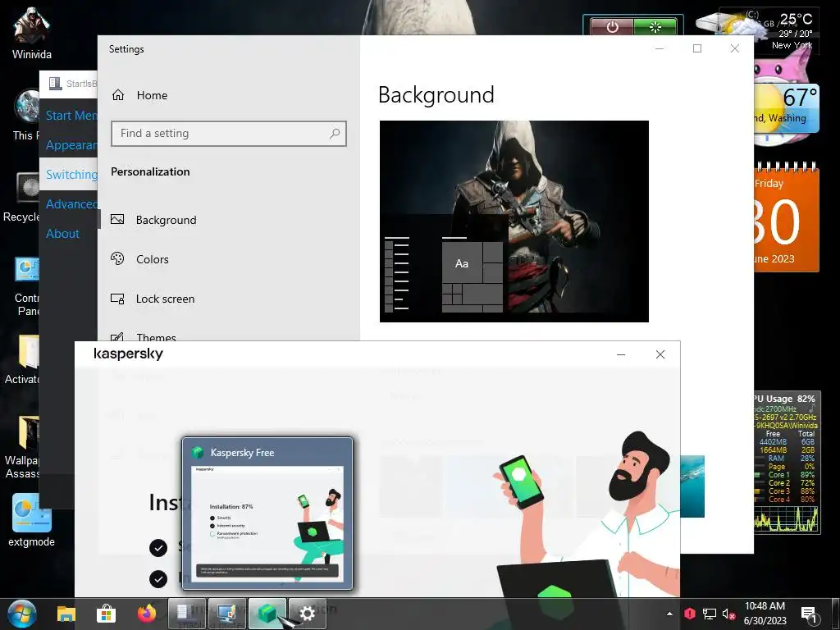The image size is (840, 630).
Task: Minimize the Kaspersky installer window
Action: (x=621, y=354)
